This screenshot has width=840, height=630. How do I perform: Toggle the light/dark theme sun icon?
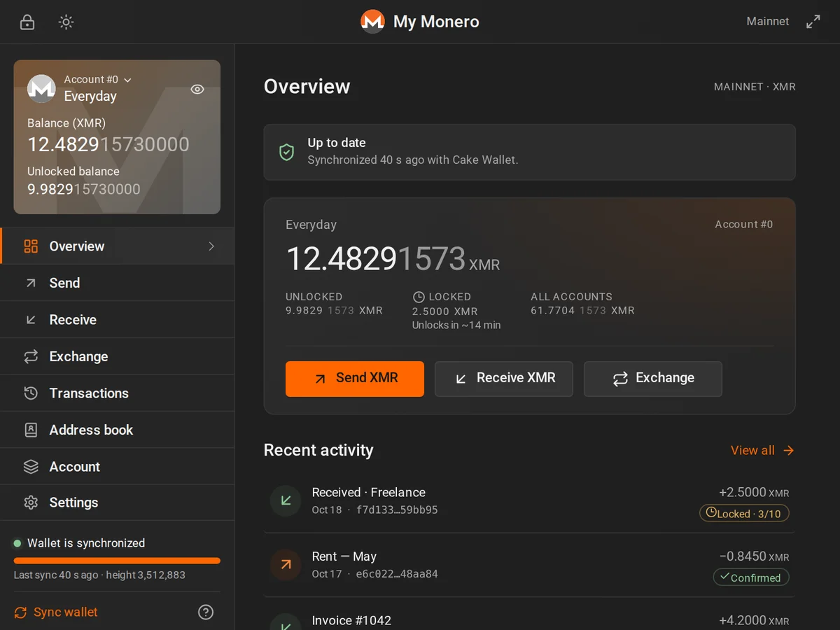pos(66,22)
